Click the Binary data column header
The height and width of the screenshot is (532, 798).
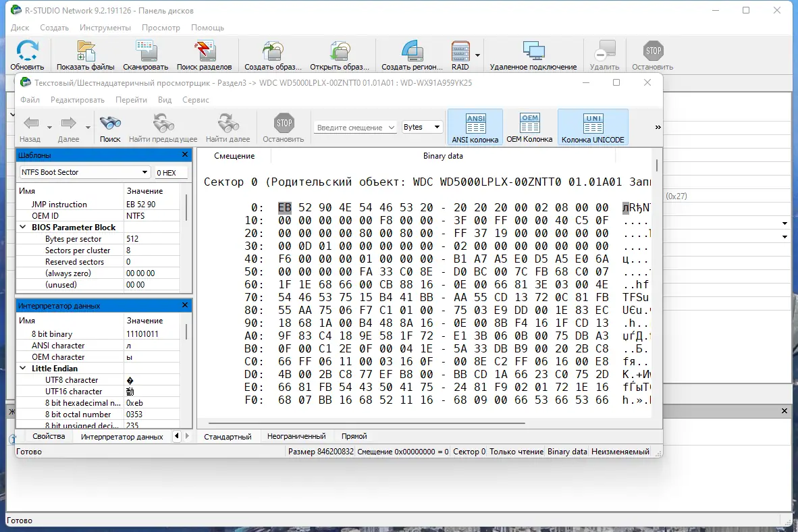(x=443, y=156)
